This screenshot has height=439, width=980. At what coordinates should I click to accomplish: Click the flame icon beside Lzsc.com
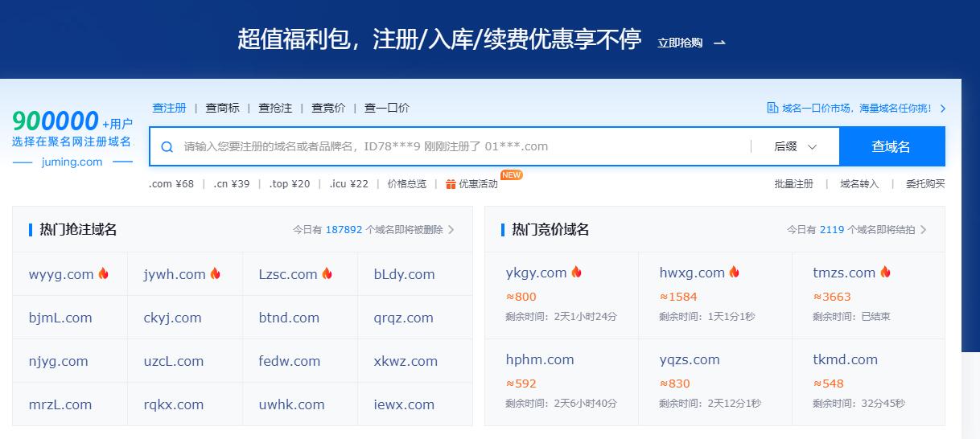pos(327,274)
